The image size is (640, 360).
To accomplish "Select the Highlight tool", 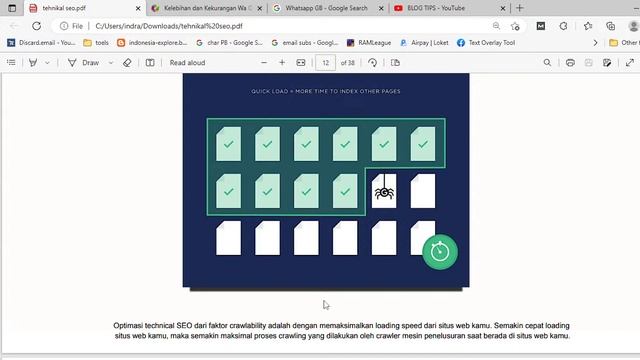I will tap(33, 62).
